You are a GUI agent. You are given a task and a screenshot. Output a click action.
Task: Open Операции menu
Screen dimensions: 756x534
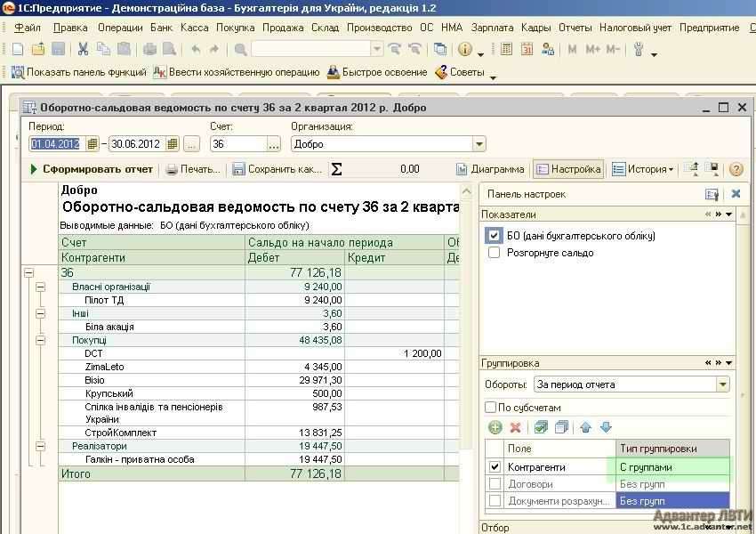click(x=120, y=28)
